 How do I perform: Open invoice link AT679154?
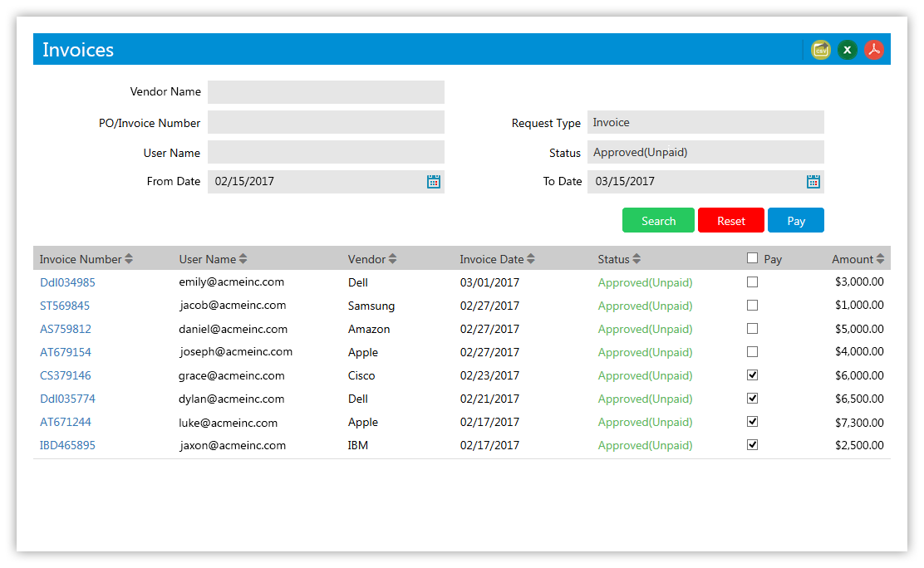[66, 352]
